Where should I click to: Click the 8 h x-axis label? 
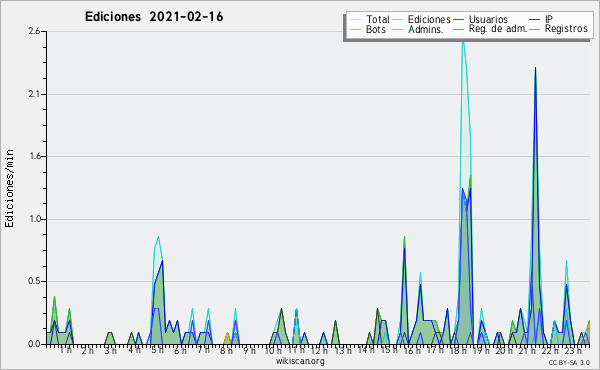point(226,350)
